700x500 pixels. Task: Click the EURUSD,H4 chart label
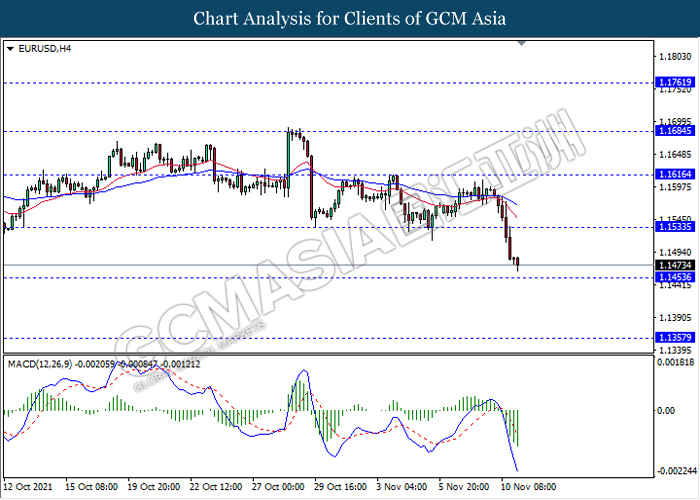[44, 49]
